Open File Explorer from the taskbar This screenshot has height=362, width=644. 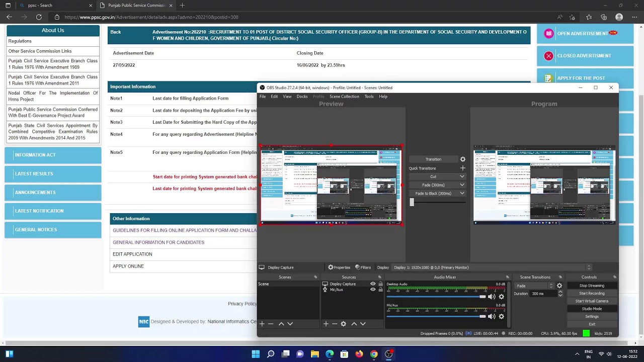tap(314, 354)
